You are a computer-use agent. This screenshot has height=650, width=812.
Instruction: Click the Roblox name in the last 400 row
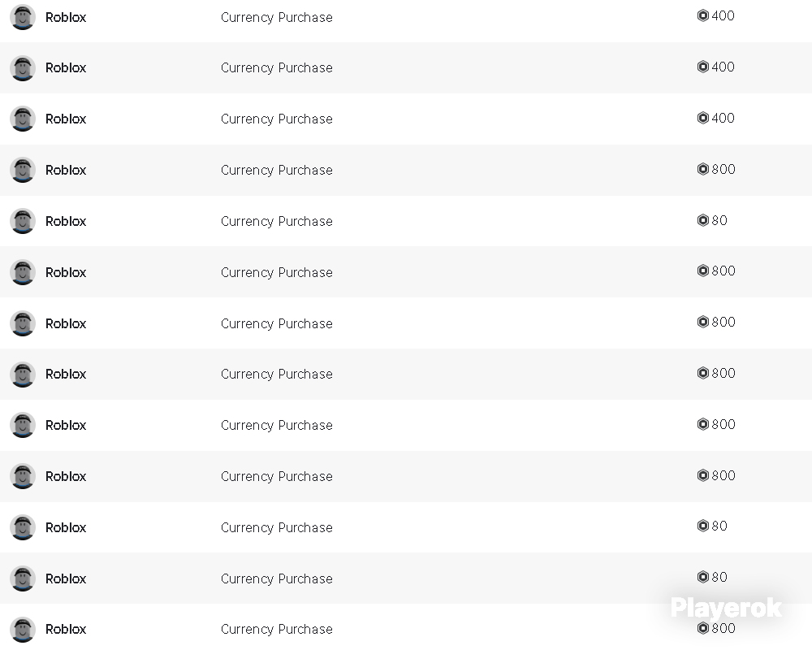point(66,119)
